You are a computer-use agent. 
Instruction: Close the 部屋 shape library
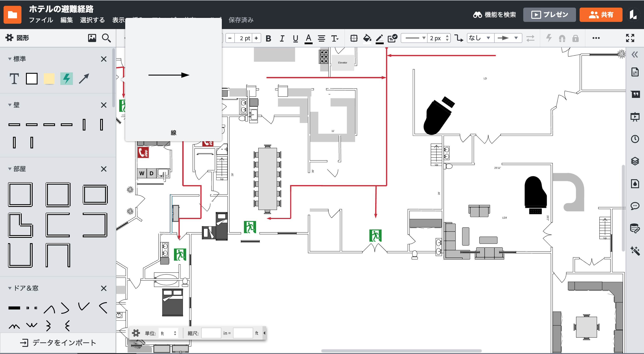pos(104,169)
